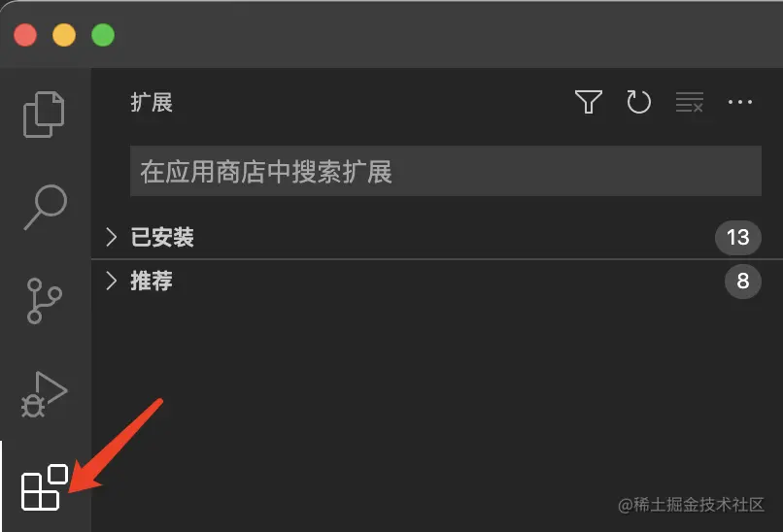Select the Extensions blocks icon
Image resolution: width=783 pixels, height=532 pixels.
tap(45, 487)
